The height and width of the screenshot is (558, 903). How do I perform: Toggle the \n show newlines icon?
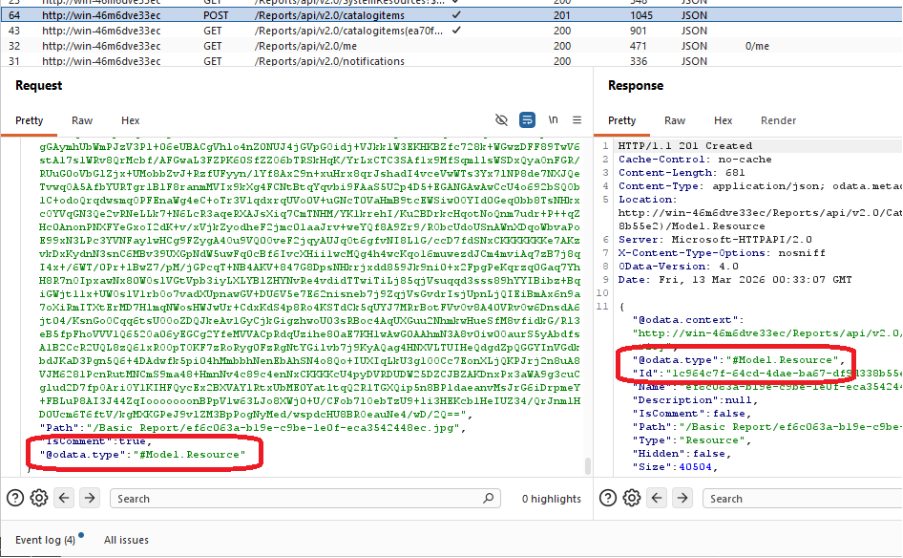[552, 120]
